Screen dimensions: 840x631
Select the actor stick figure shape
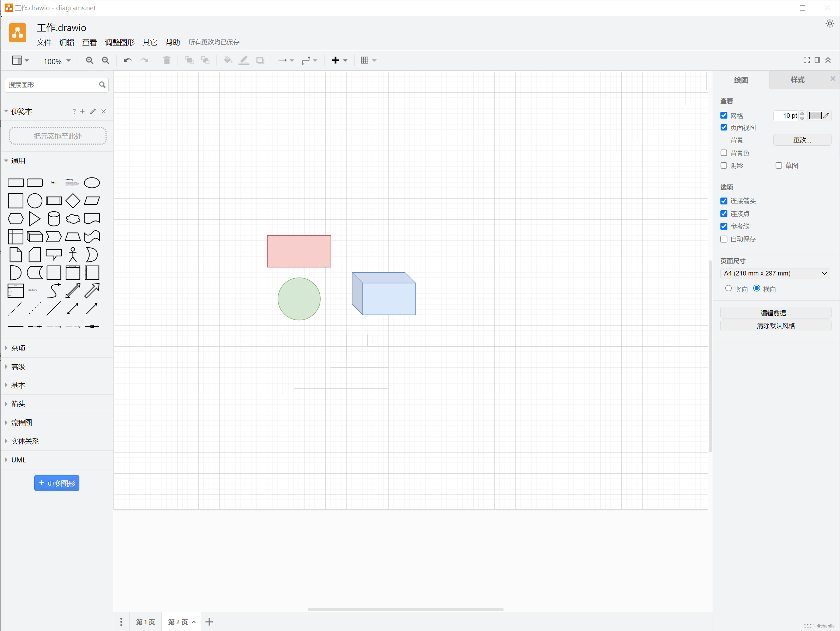tap(73, 255)
